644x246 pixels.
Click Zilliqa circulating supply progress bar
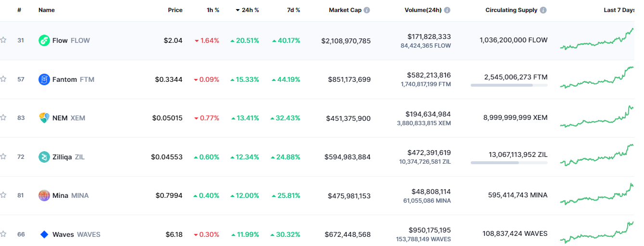click(x=509, y=163)
